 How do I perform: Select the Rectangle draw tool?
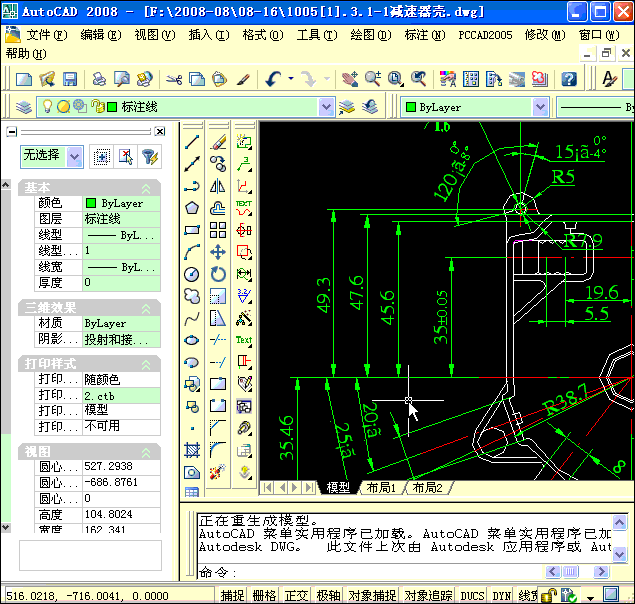192,230
